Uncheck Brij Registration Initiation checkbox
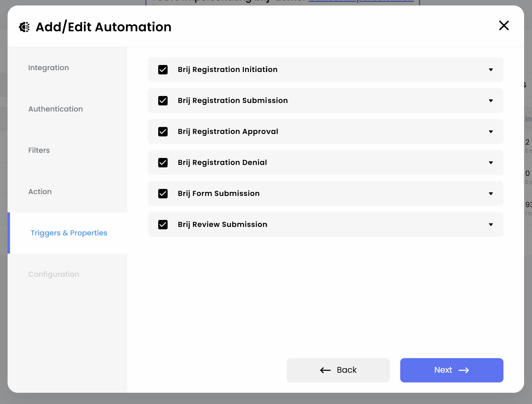Viewport: 532px width, 404px height. (x=163, y=70)
